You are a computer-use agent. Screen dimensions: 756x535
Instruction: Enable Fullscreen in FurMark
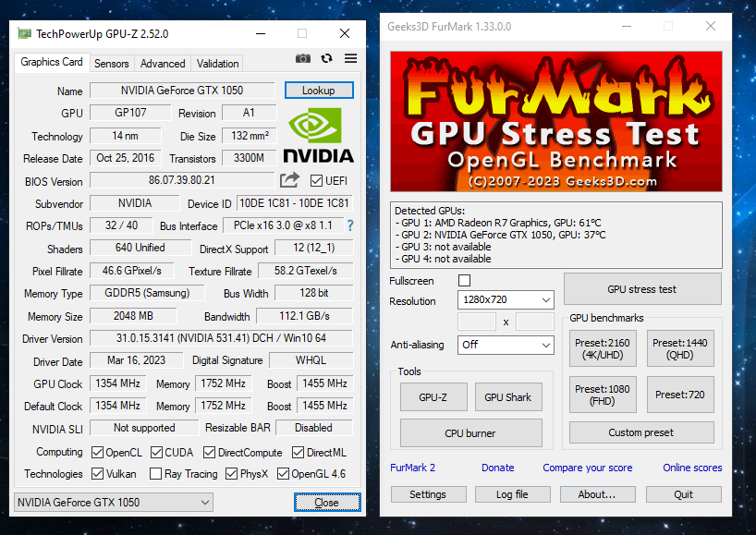pos(466,280)
